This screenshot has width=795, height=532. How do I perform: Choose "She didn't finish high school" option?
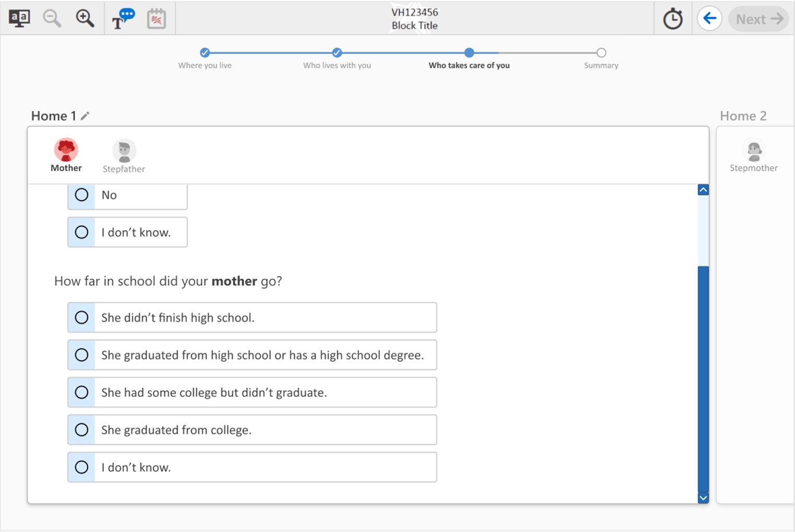click(x=82, y=317)
